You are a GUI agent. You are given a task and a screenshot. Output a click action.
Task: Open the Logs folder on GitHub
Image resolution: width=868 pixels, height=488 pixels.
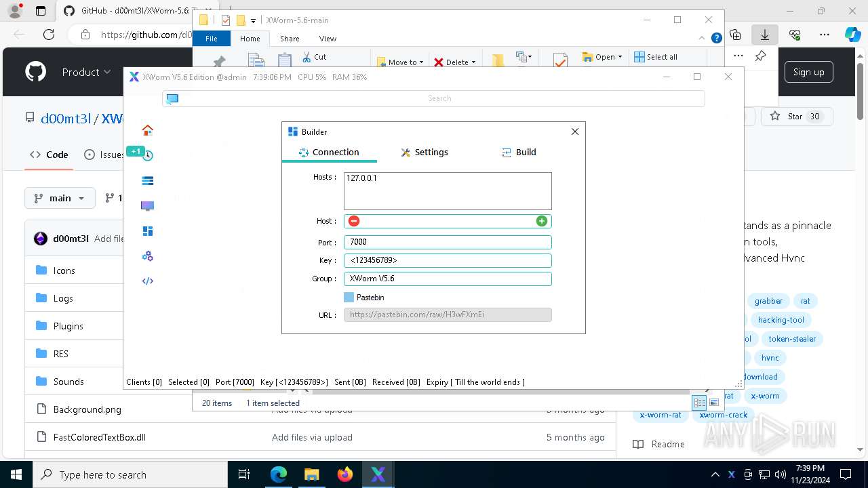(63, 298)
